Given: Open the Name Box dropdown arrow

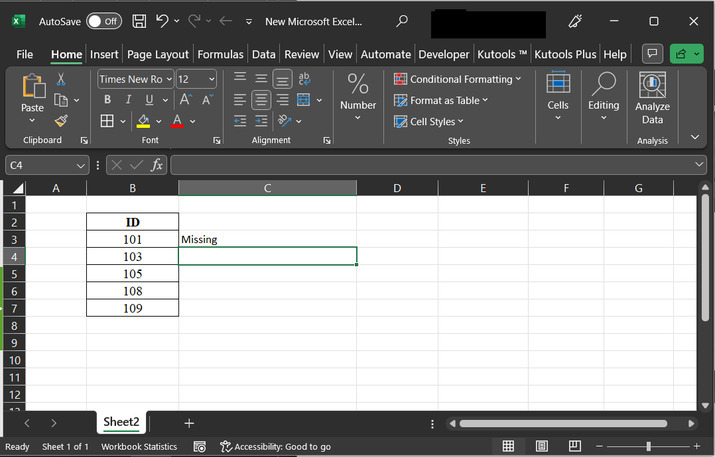Looking at the screenshot, I should 81,165.
